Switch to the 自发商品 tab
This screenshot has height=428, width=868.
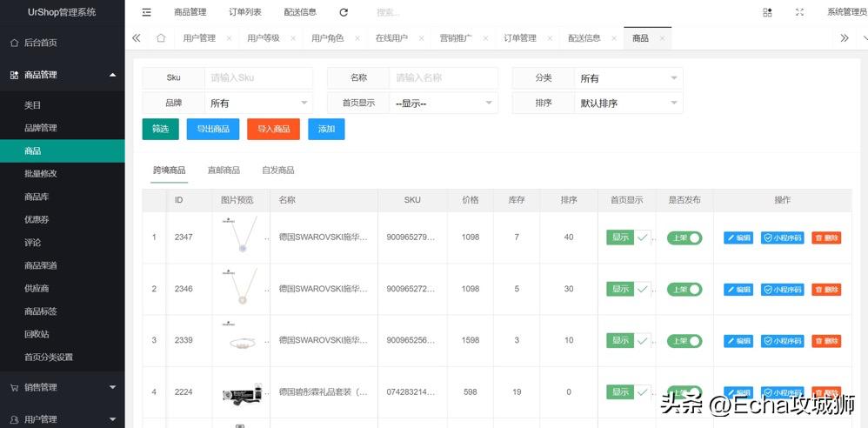pos(278,170)
